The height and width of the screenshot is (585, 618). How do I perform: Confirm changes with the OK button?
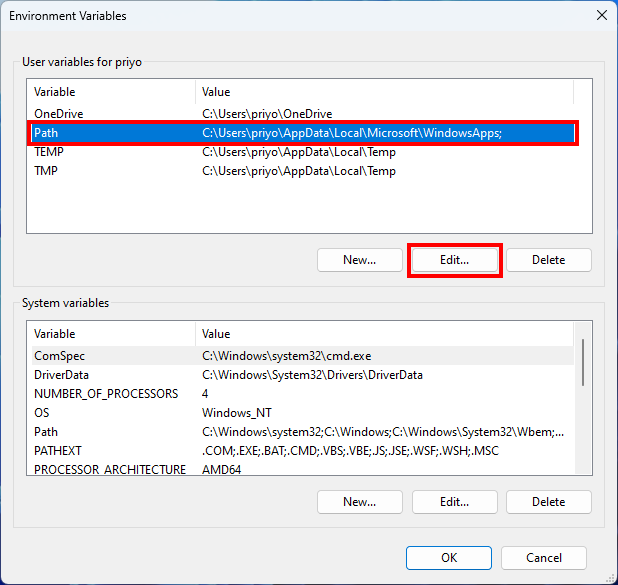click(449, 558)
